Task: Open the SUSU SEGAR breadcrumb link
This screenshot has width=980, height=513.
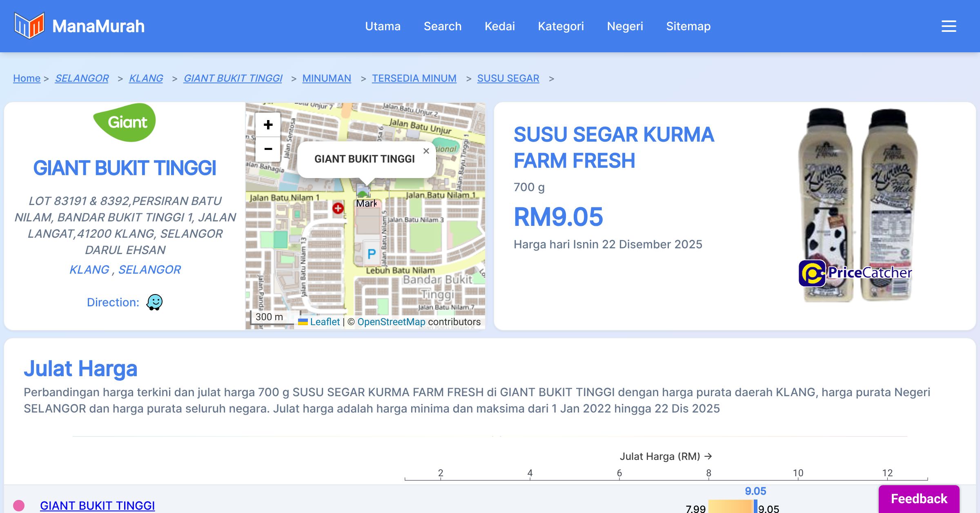Action: 508,78
